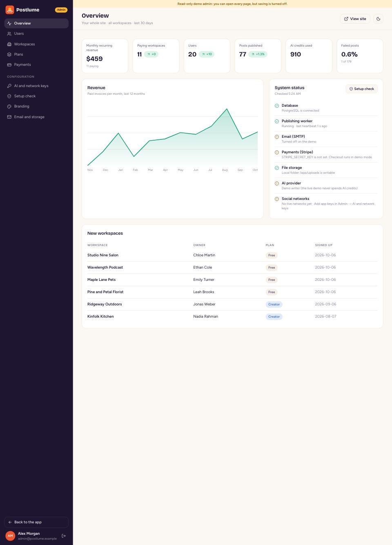Go to the Plans page
The image size is (392, 545).
(x=36, y=54)
